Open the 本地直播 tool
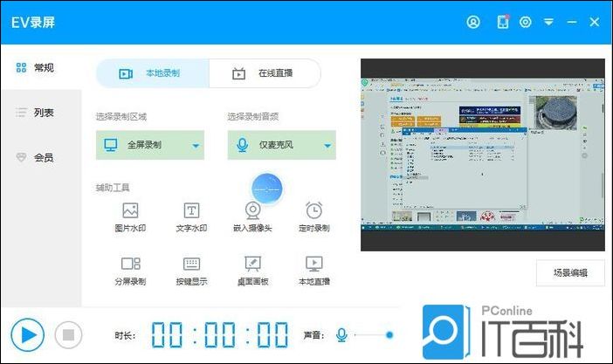This screenshot has width=613, height=364. click(x=314, y=271)
